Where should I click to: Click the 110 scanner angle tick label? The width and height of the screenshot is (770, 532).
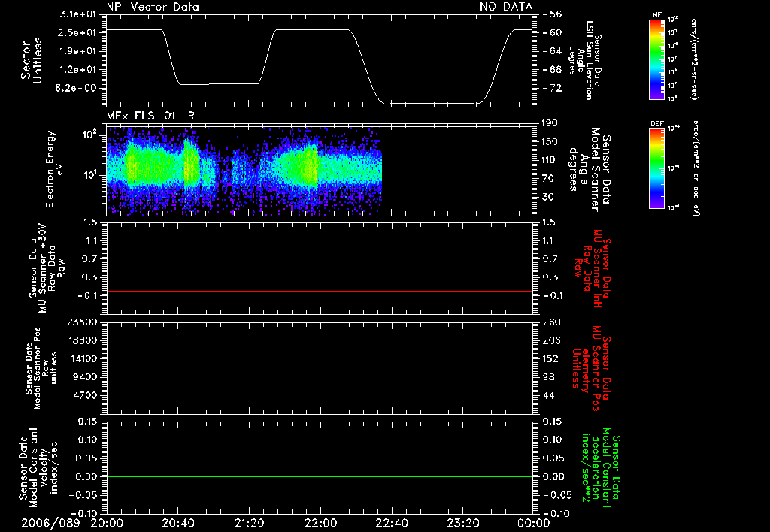click(x=550, y=160)
